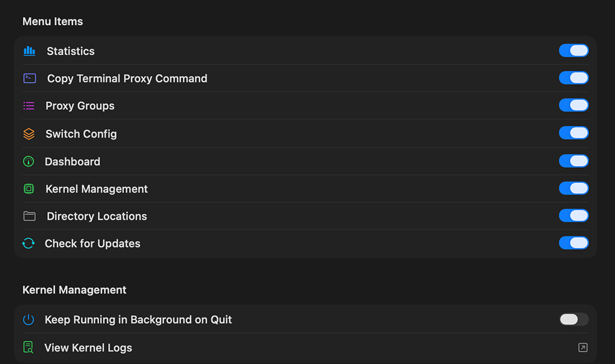Click the View Kernel Logs document icon
The image size is (615, 364).
pyautogui.click(x=28, y=348)
